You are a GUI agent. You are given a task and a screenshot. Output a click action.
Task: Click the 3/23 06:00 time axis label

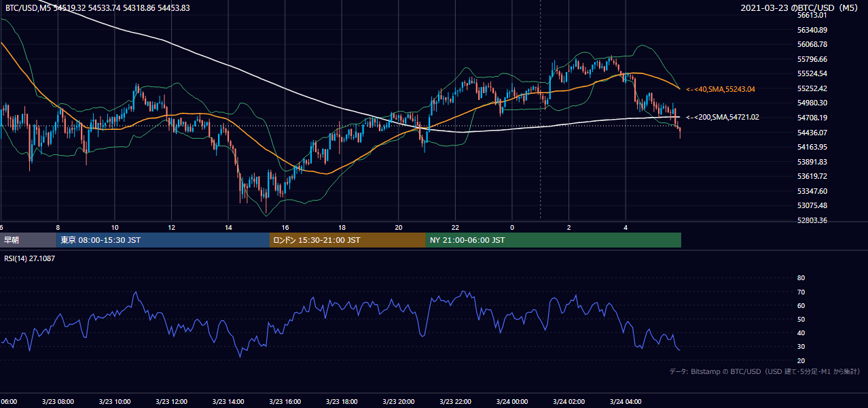8,401
